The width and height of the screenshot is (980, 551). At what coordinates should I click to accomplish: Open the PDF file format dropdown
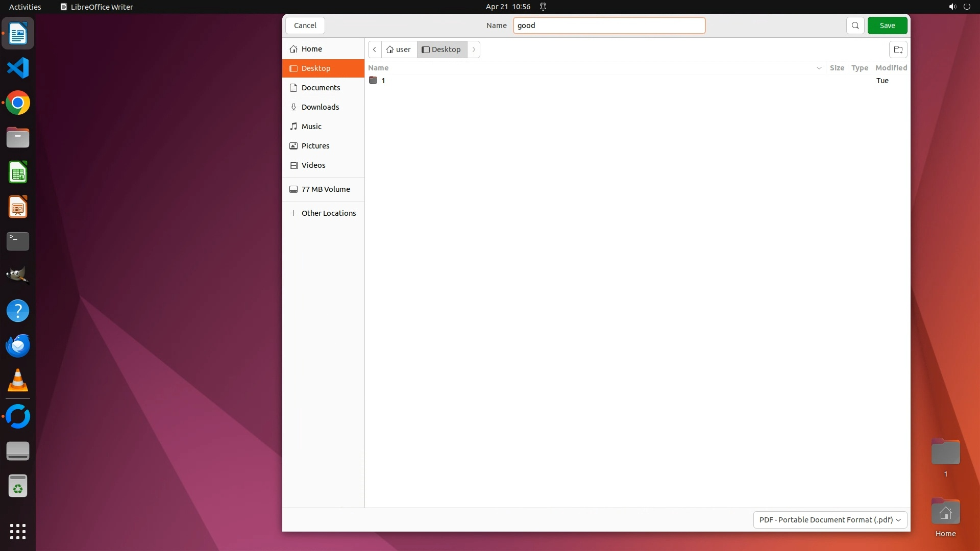coord(830,520)
